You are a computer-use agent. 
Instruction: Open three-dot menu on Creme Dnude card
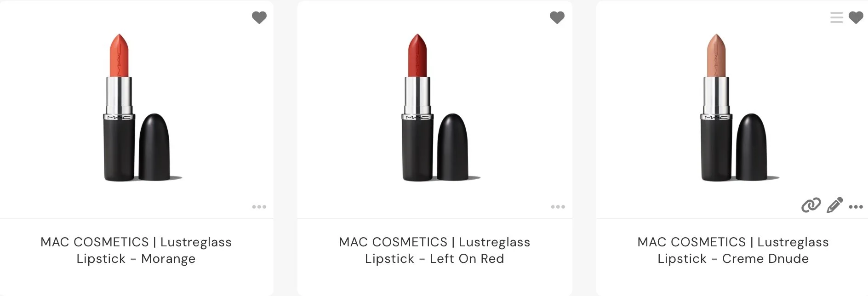tap(856, 207)
